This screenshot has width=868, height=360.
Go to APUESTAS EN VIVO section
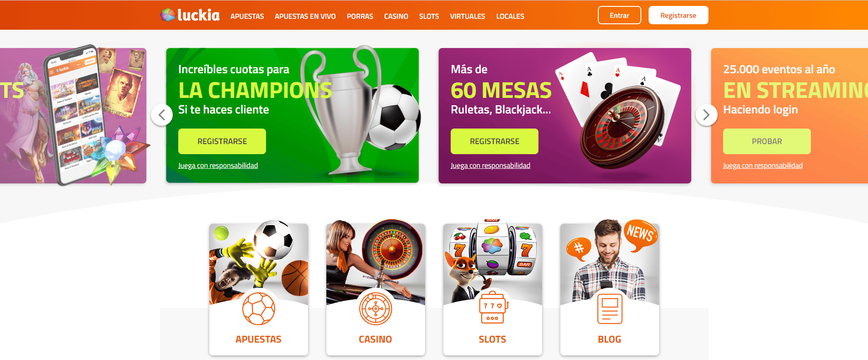[305, 16]
